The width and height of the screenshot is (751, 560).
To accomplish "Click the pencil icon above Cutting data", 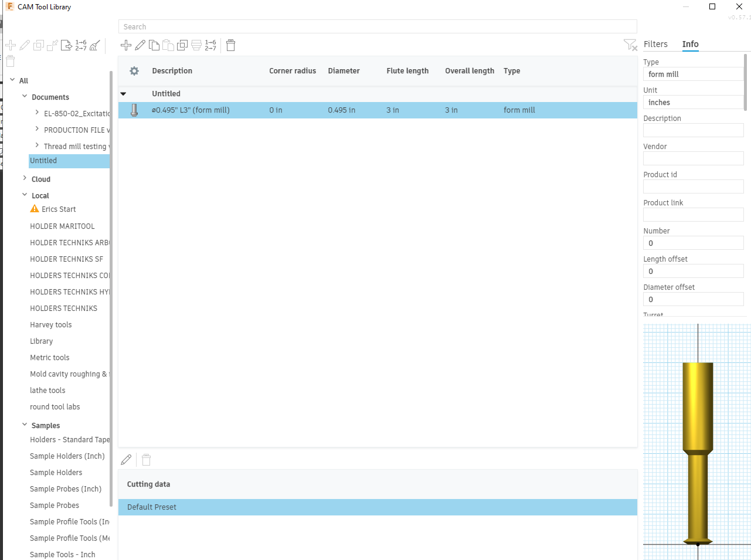I will click(126, 460).
